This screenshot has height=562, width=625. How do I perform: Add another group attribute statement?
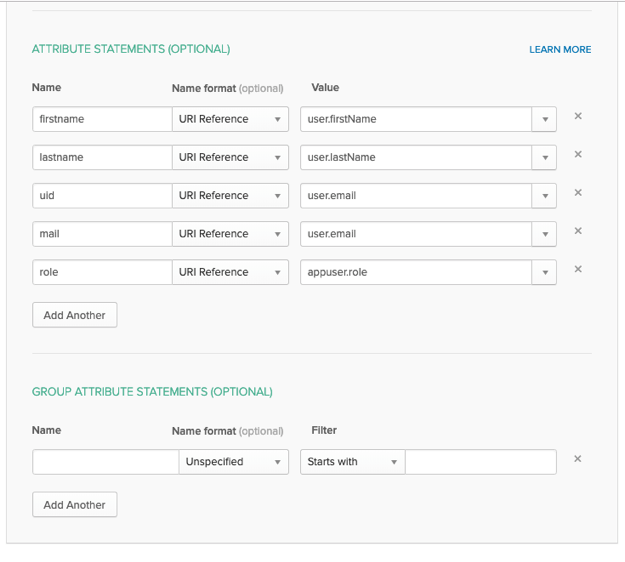(x=75, y=505)
